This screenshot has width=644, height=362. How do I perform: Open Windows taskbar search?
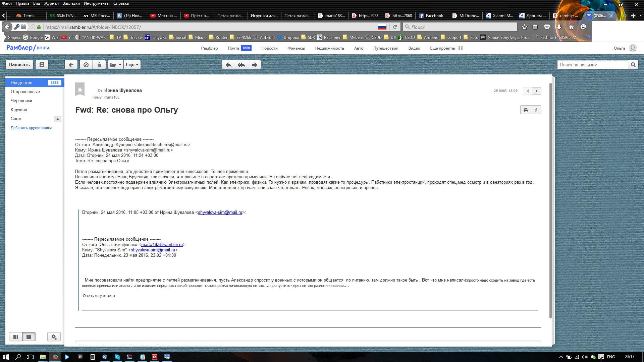tap(18, 357)
